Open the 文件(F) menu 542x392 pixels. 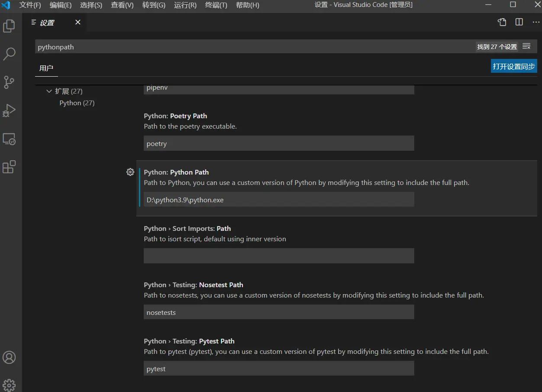coord(30,5)
